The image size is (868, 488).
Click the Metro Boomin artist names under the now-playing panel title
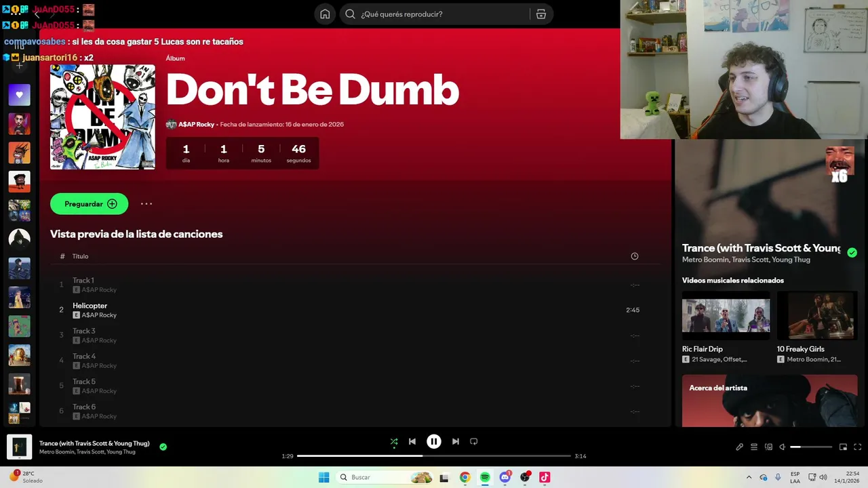click(746, 260)
